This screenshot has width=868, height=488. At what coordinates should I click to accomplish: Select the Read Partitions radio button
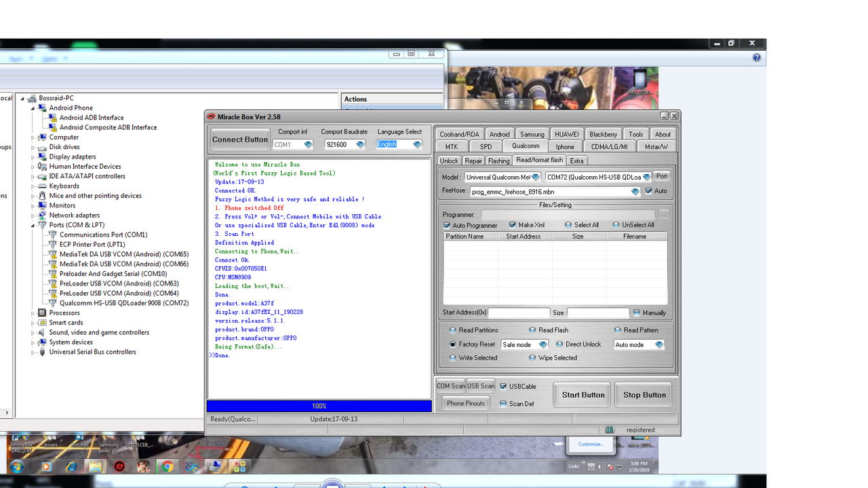point(453,330)
